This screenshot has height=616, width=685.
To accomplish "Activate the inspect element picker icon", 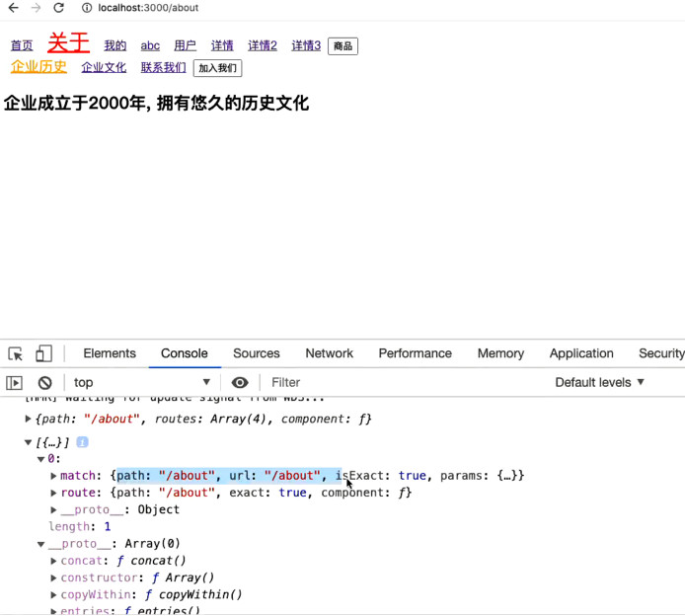I will pyautogui.click(x=16, y=353).
